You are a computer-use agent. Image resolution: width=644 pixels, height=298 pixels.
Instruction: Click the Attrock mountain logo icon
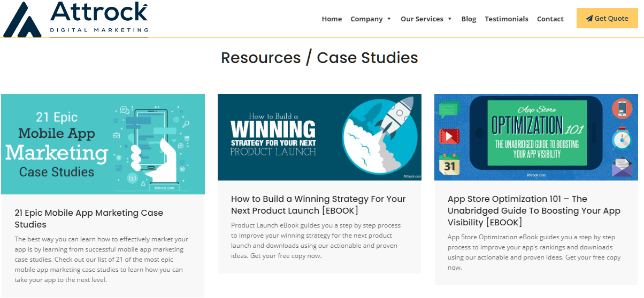tap(22, 20)
